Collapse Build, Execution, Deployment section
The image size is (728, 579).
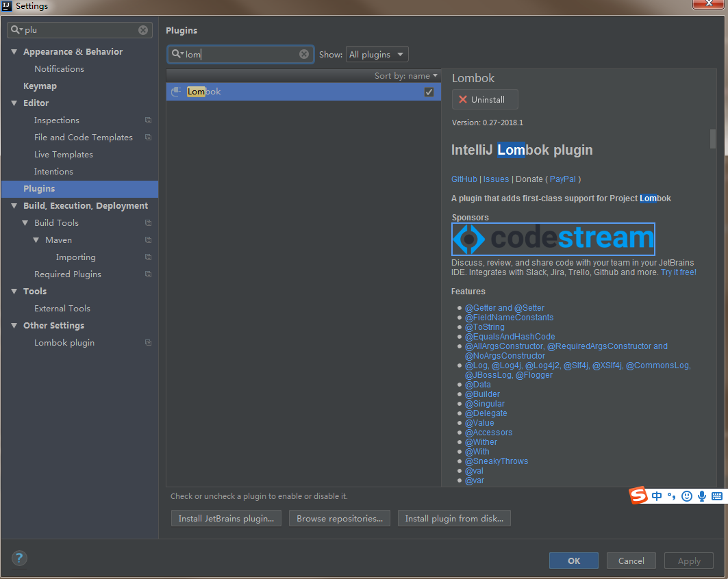pyautogui.click(x=14, y=205)
